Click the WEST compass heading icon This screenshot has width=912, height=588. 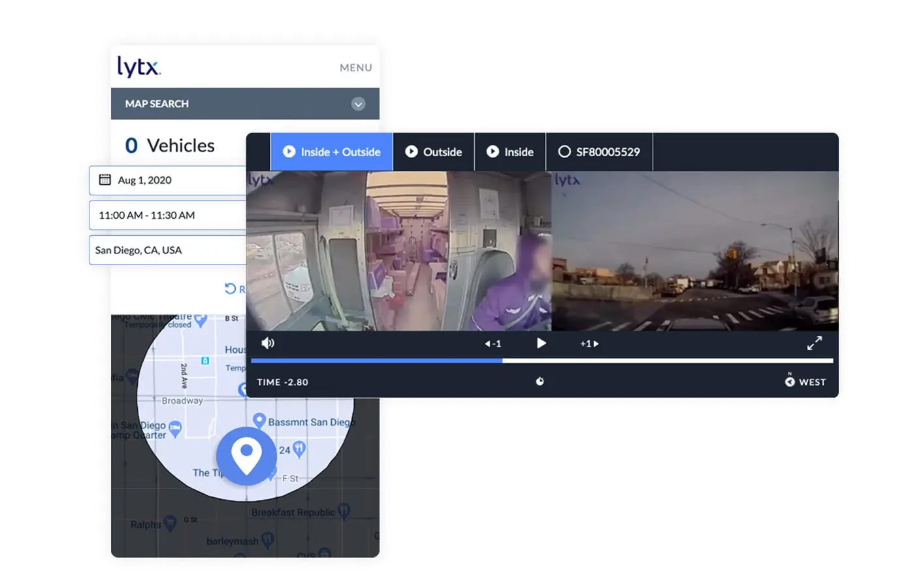(x=790, y=381)
